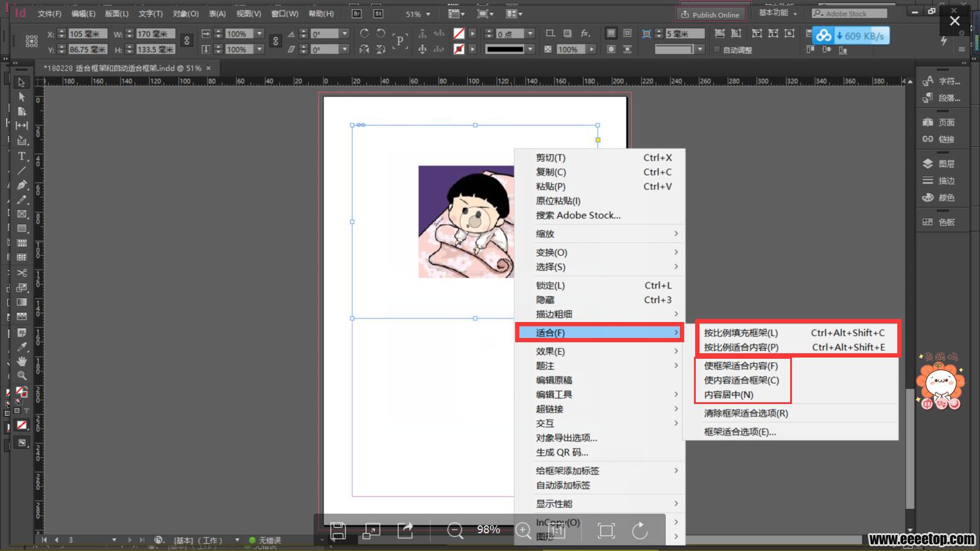Select the Free Transform tool
Screen dimensions: 980x551
tap(22, 288)
